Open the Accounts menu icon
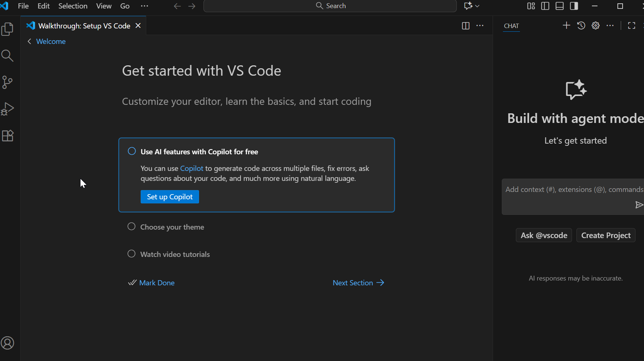Viewport: 644px width, 361px height. [8, 343]
